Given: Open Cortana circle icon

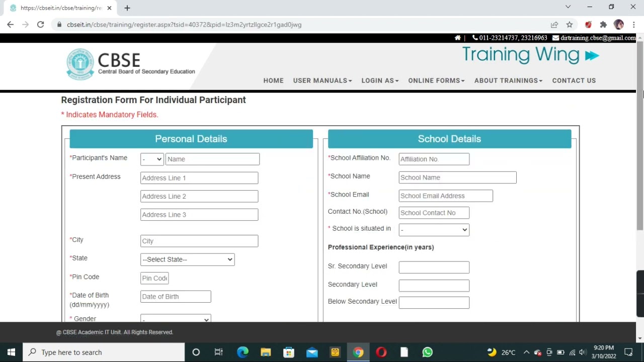Looking at the screenshot, I should coord(196,352).
